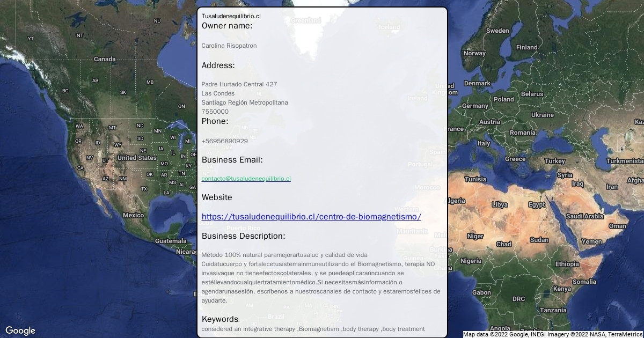Select the Ethiopia label on the map
The height and width of the screenshot is (338, 644).
tap(567, 264)
